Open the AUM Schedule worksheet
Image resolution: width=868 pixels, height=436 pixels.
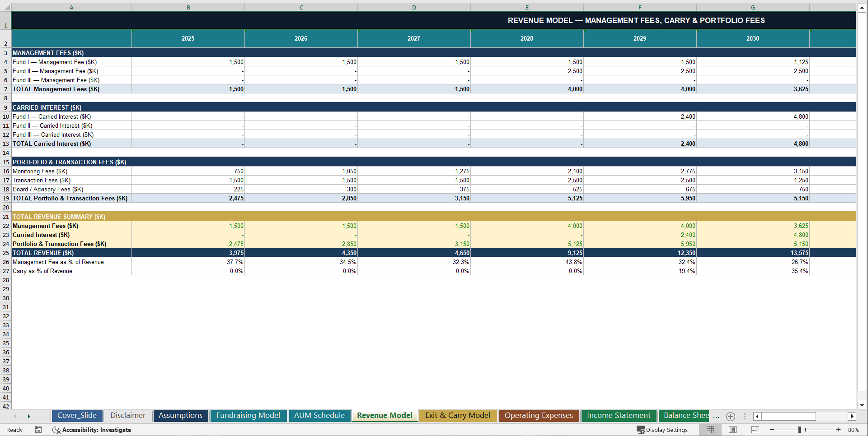(319, 416)
